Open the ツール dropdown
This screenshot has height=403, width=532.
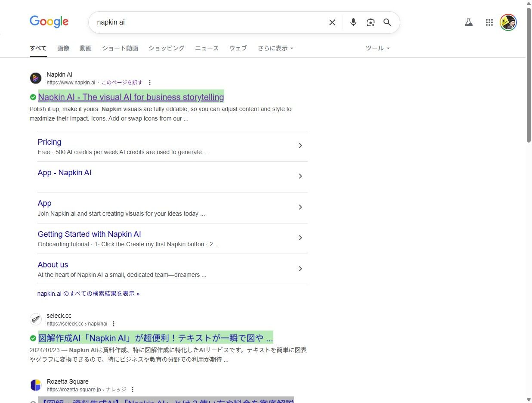[377, 48]
